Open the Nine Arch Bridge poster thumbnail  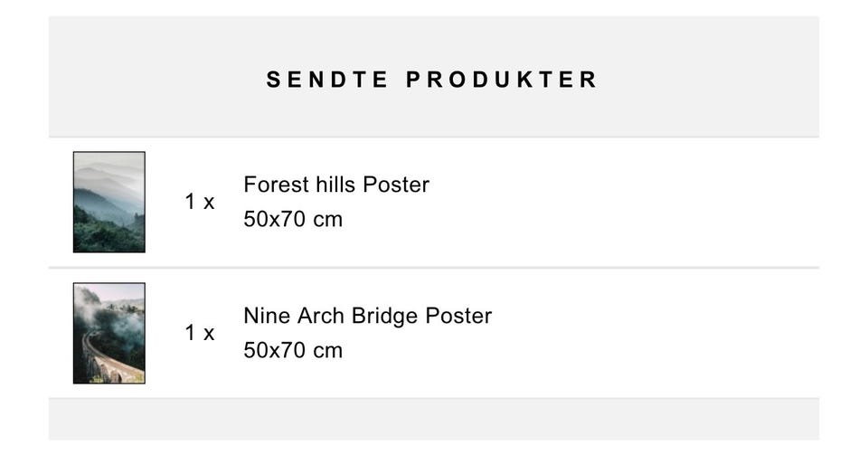[108, 333]
